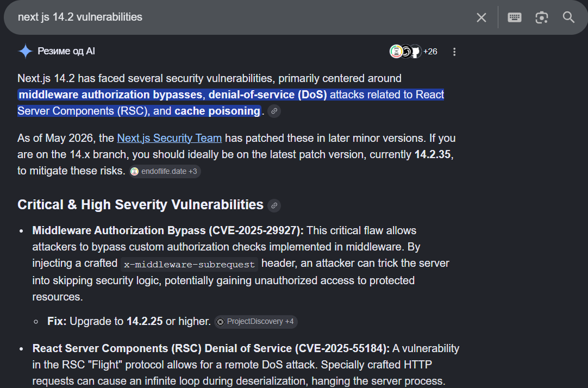Click link icon beside Critical & High Severity heading

tap(274, 205)
